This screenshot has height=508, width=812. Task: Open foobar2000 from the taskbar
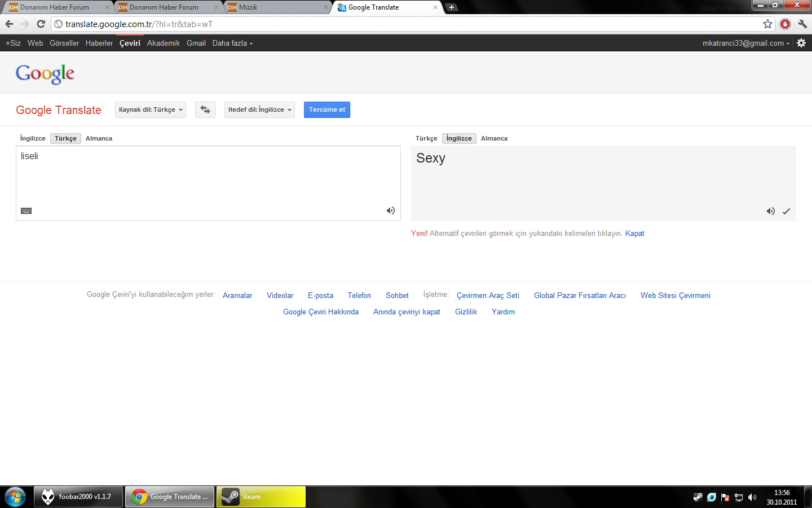coord(78,497)
